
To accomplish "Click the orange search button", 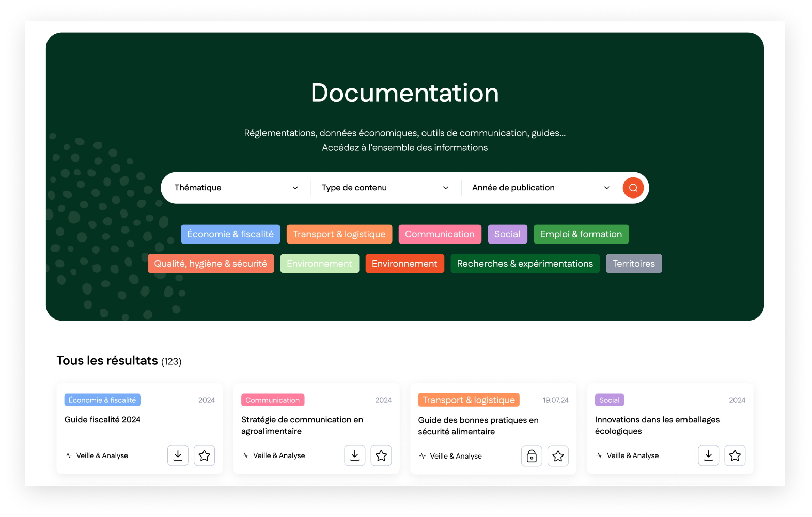I will coord(633,188).
